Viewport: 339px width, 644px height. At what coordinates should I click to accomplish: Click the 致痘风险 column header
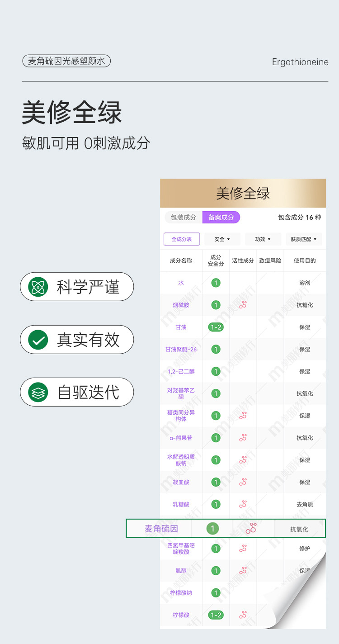270,261
